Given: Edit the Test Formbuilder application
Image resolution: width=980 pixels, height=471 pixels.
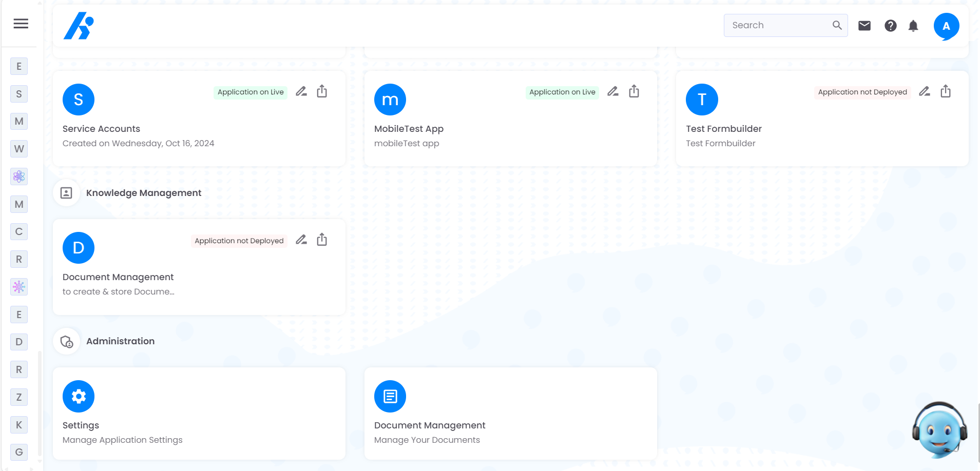Looking at the screenshot, I should coord(925,92).
